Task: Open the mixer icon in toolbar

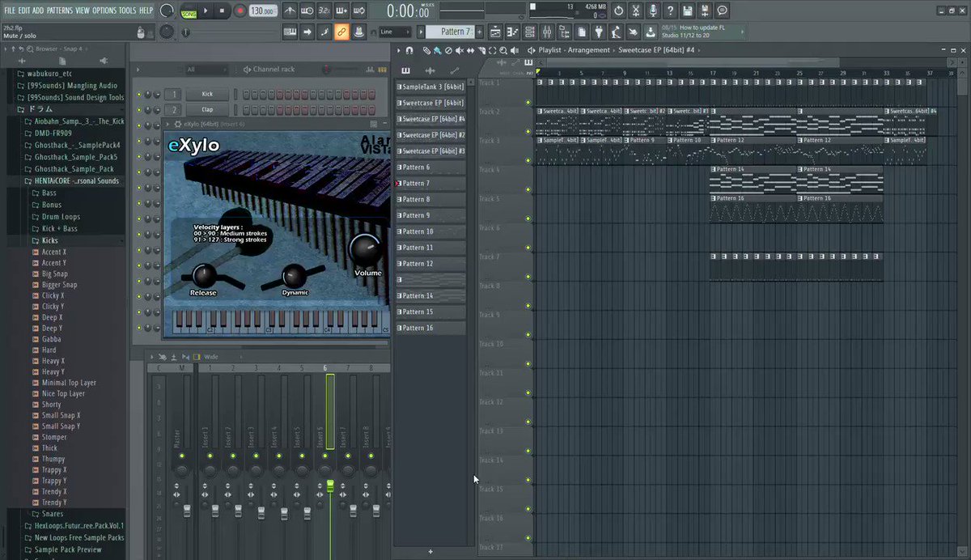Action: click(x=548, y=32)
